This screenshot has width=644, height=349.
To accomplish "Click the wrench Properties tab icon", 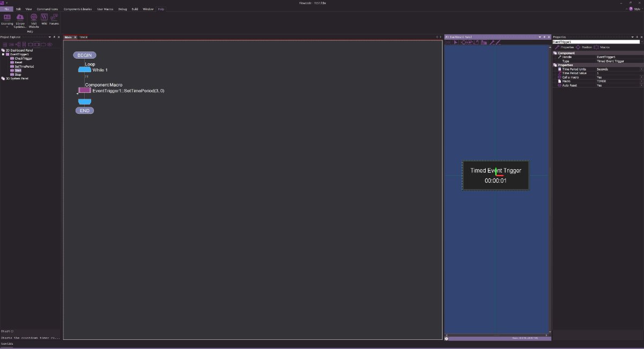I will pos(558,47).
